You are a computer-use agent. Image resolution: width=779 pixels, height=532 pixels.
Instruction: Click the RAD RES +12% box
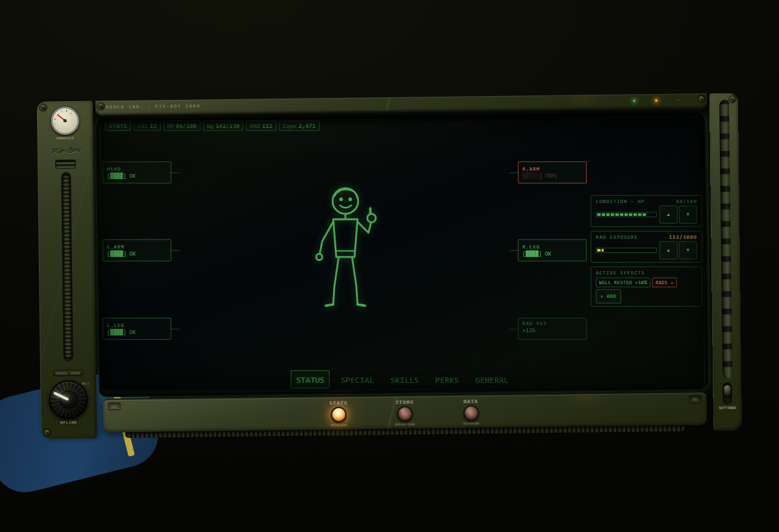(552, 329)
